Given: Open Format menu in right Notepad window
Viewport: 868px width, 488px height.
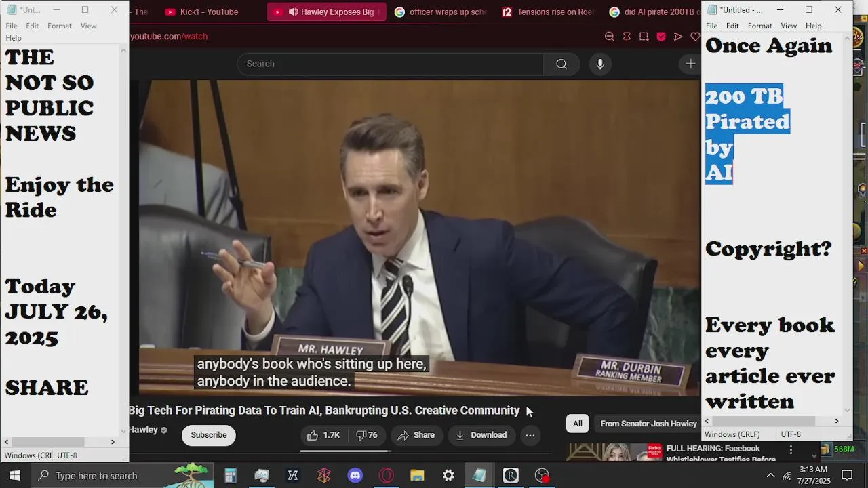Looking at the screenshot, I should 759,26.
